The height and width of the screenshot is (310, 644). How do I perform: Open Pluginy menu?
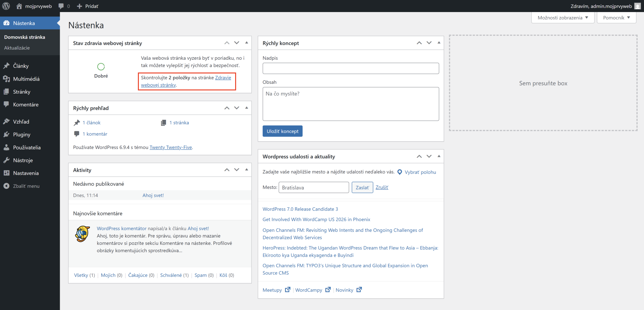coord(30,135)
